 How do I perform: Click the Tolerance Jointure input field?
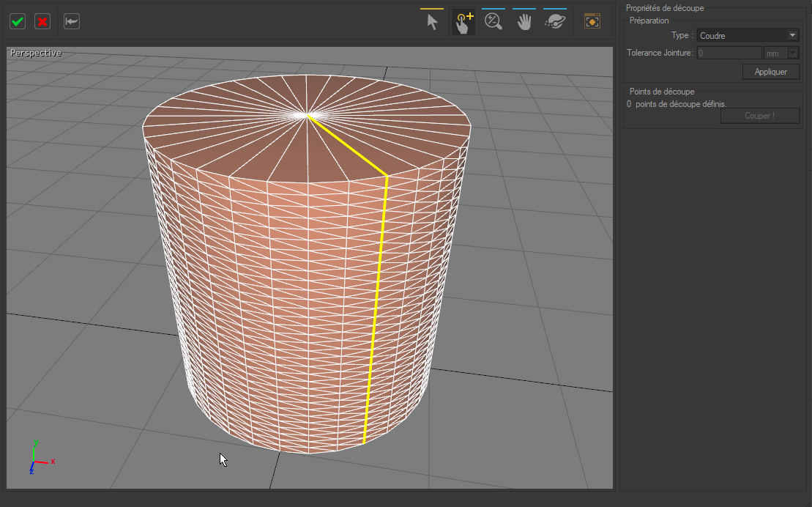click(729, 53)
